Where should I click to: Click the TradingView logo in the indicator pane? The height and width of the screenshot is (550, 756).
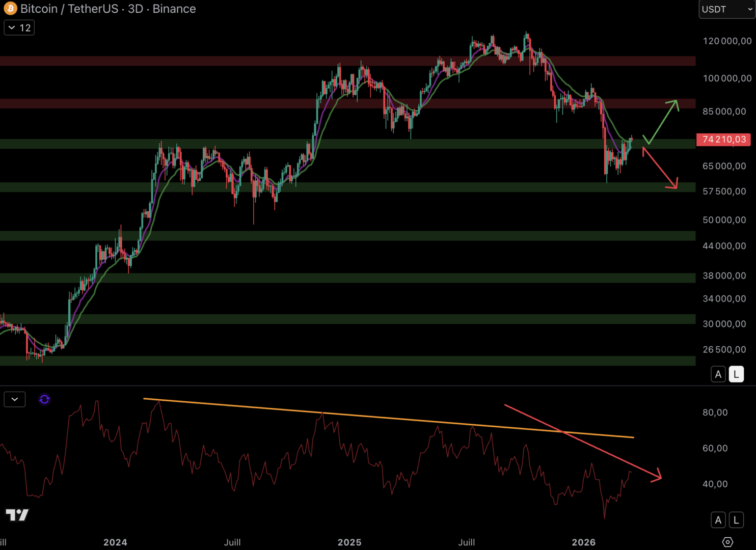(17, 515)
